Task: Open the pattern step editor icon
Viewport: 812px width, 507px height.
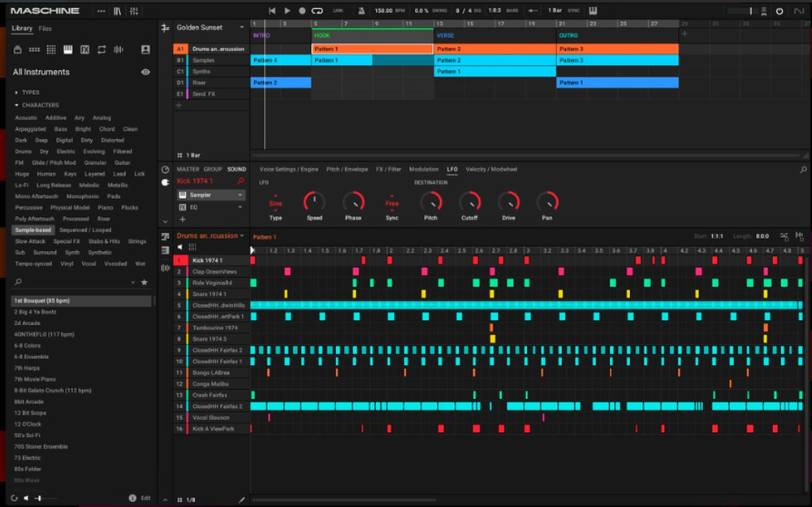Action: pyautogui.click(x=165, y=236)
